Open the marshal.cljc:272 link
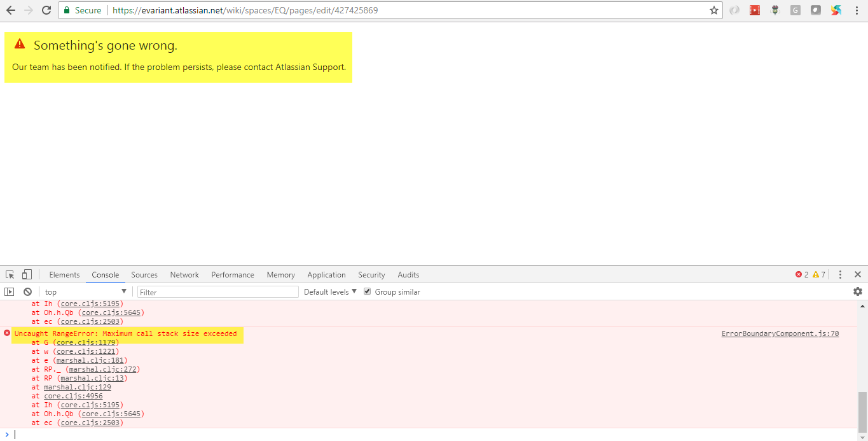The width and height of the screenshot is (868, 441). (102, 369)
